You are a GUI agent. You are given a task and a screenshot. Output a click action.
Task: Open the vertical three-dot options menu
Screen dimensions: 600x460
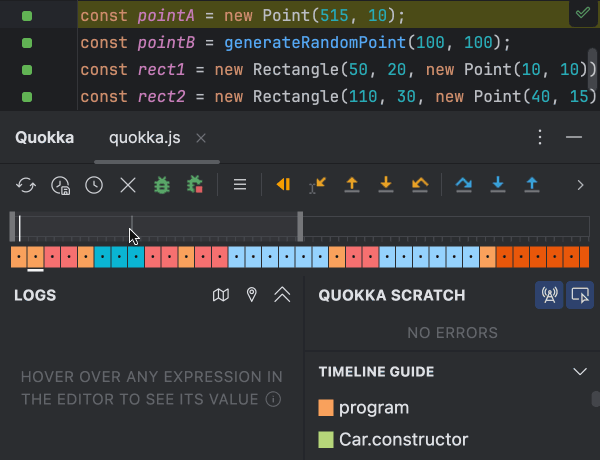coord(540,137)
